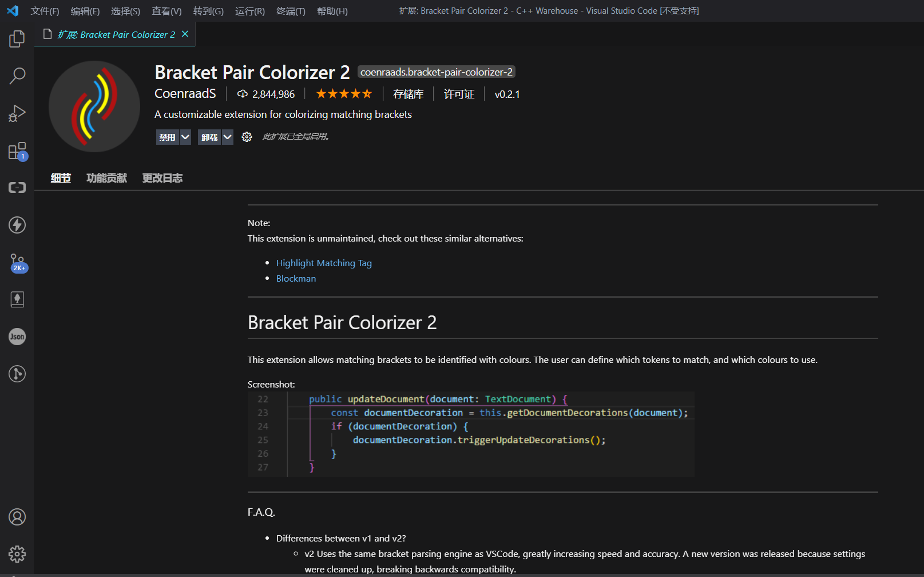Open the 编辑(E) menu
Viewport: 924px width, 577px height.
click(85, 11)
